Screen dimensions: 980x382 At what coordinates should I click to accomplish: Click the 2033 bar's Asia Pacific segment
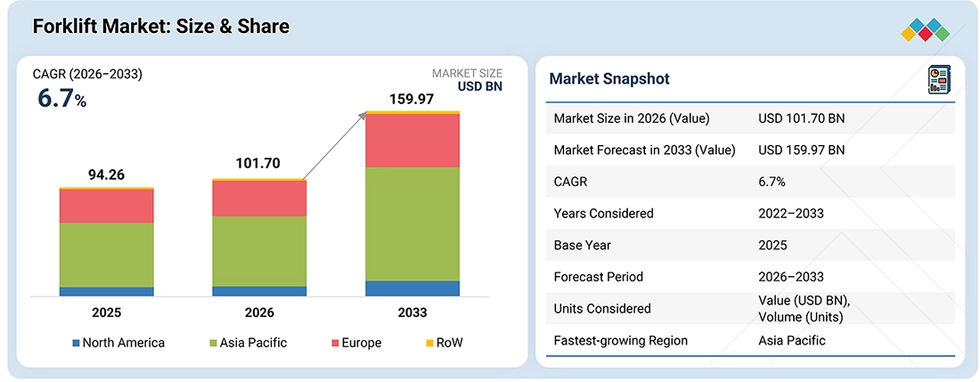(x=412, y=224)
